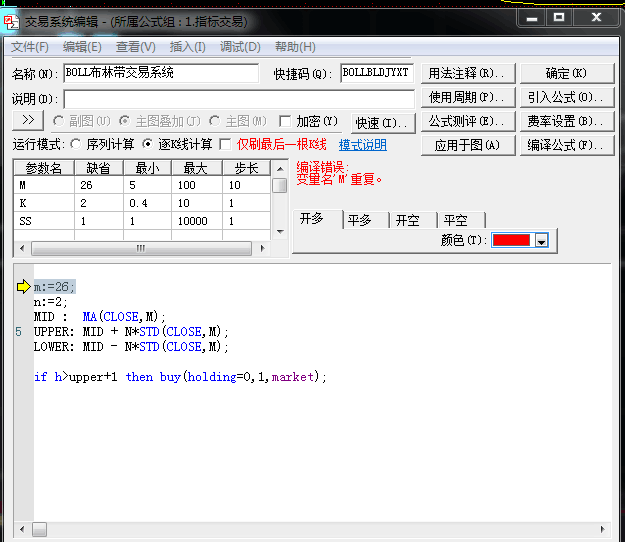Select the 主图叠加(J) radio button
This screenshot has width=625, height=542.
pyautogui.click(x=125, y=121)
